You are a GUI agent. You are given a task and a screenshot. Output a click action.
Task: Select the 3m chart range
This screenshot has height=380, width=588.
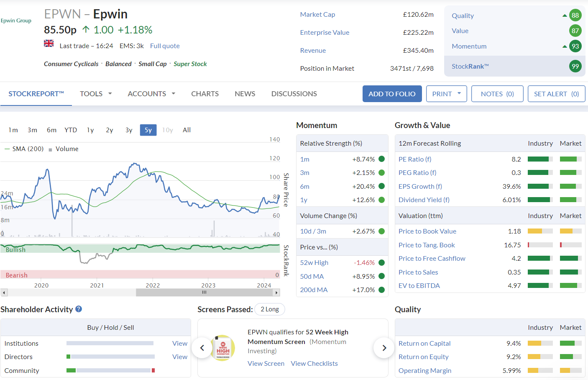pyautogui.click(x=32, y=130)
